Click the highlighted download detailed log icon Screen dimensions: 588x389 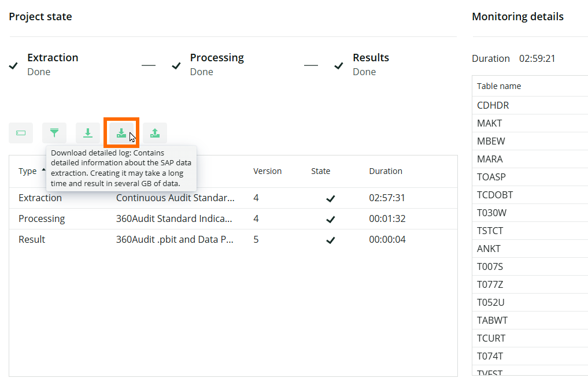point(121,133)
